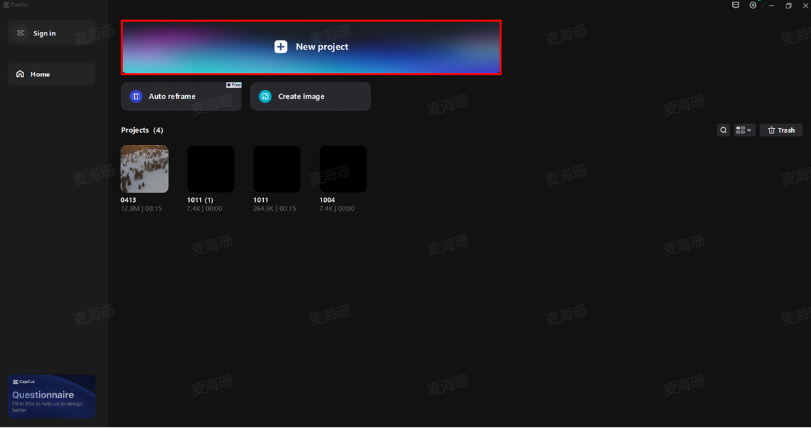Open the 1011 project thumbnail with 264.9K size

click(x=277, y=169)
